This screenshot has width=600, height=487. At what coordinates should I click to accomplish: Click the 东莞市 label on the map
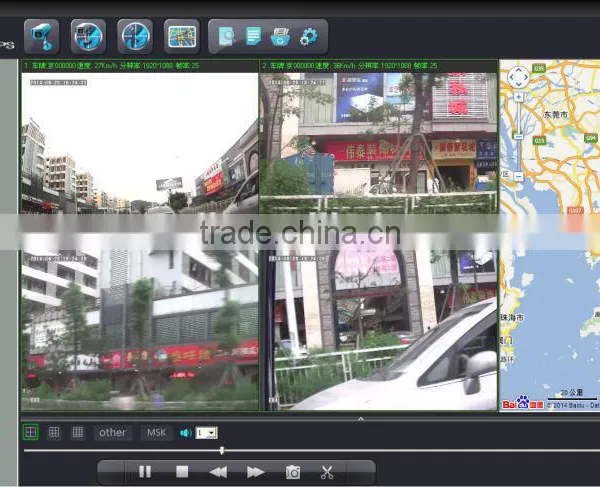coord(556,114)
